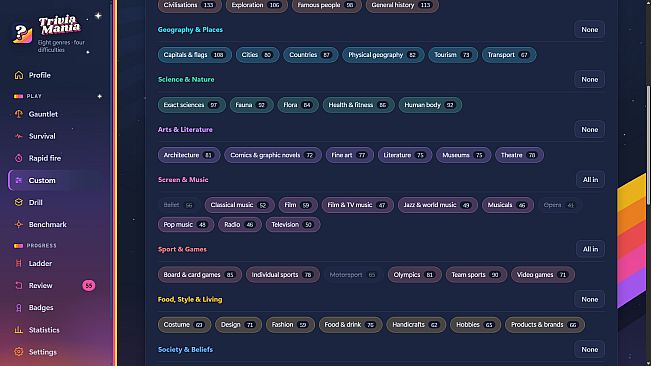Toggle the Flora topic chip
This screenshot has height=366, width=651.
pyautogui.click(x=298, y=105)
